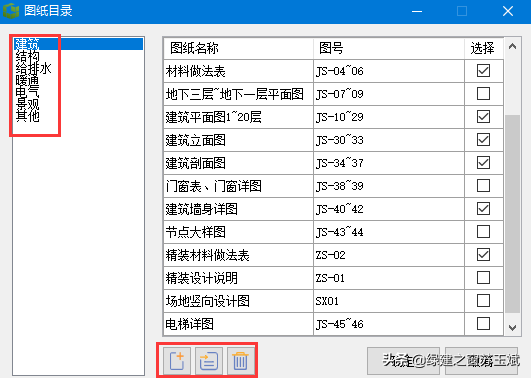Click drawing number JS-07~09 cell

tap(389, 94)
